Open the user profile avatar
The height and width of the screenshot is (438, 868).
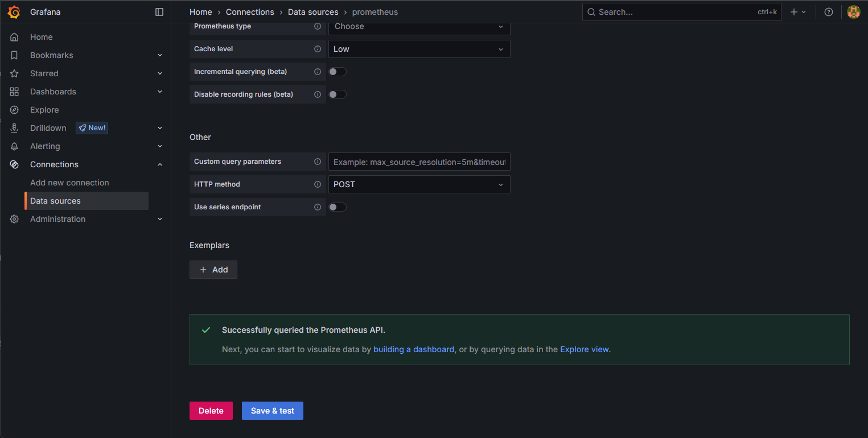(853, 12)
